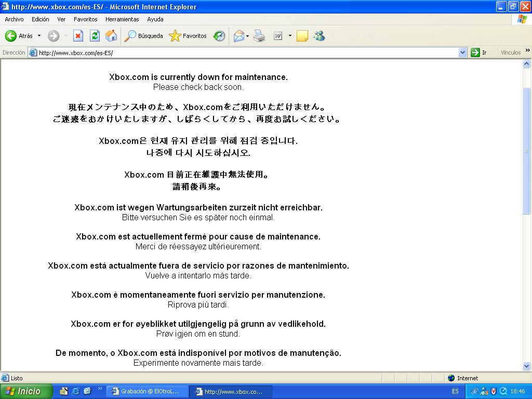The width and height of the screenshot is (532, 399).
Task: Click the Vínculos links bar label
Action: tap(510, 52)
